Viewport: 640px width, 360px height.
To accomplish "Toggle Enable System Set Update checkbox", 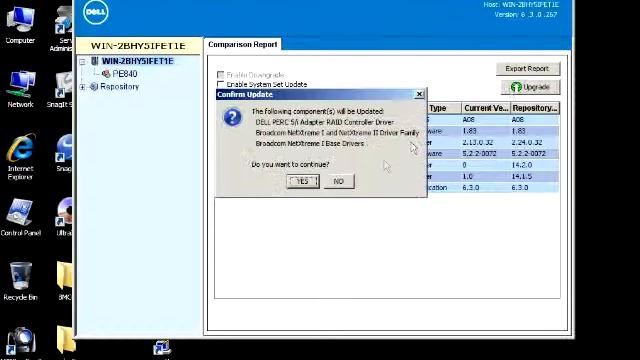I will [x=220, y=84].
